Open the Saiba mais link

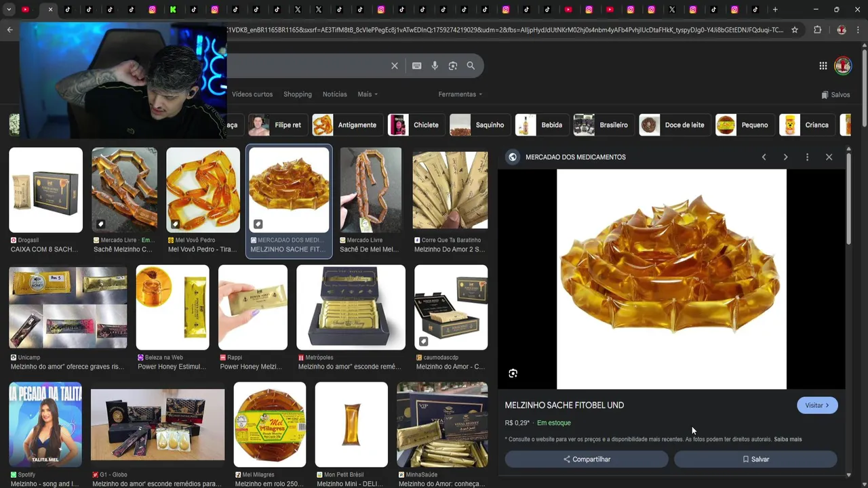click(x=788, y=439)
